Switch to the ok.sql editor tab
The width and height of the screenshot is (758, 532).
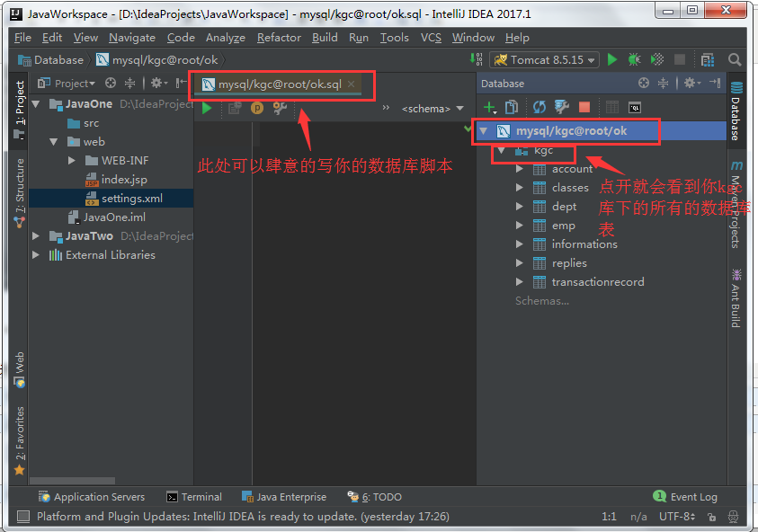point(280,84)
